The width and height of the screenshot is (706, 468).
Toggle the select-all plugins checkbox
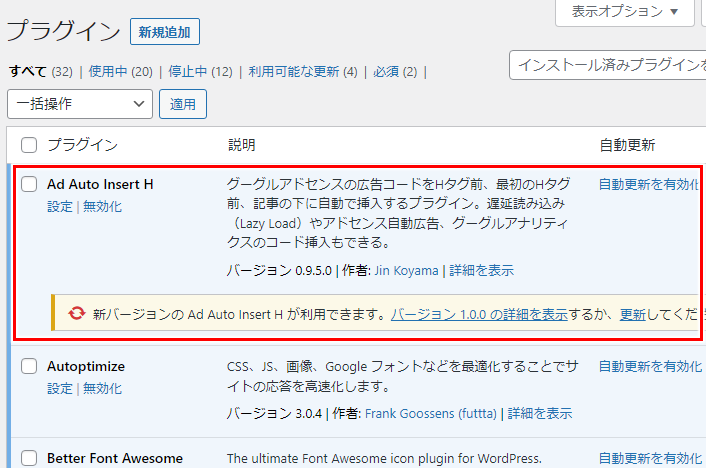click(29, 145)
